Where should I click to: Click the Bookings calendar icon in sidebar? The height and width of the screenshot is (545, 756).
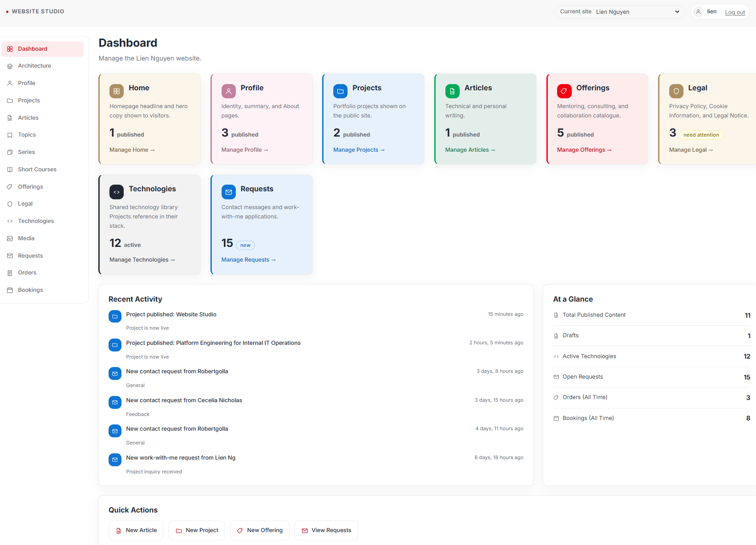[10, 290]
